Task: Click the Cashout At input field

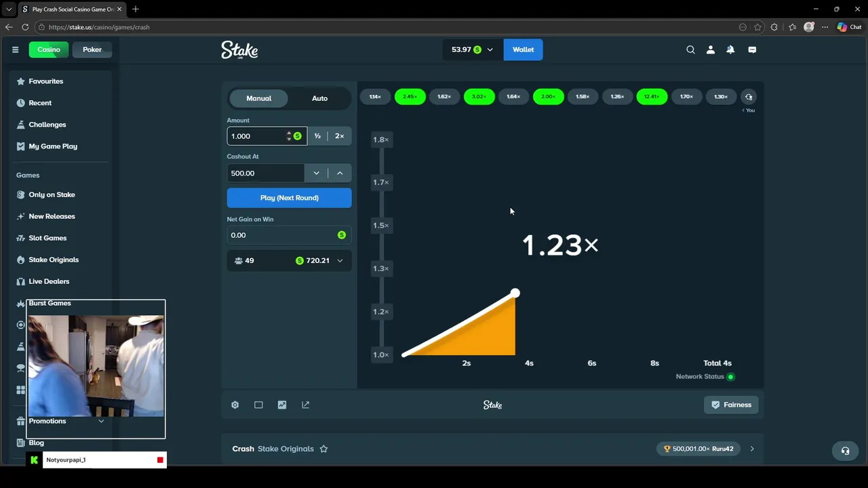Action: 266,174
